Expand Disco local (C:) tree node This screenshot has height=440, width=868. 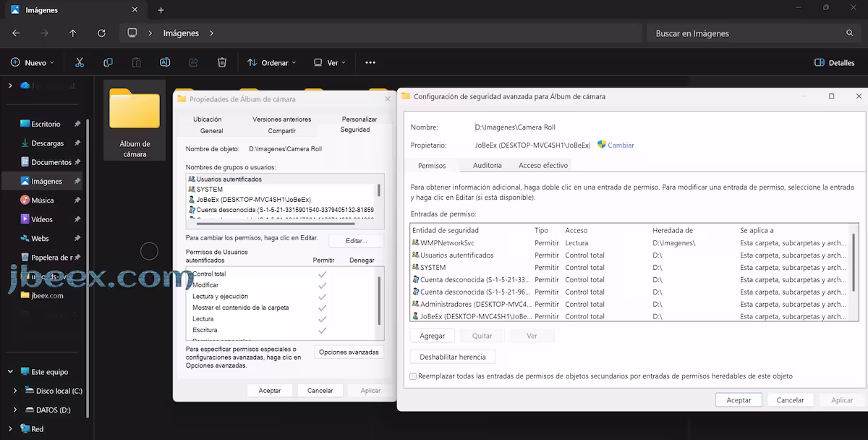[x=15, y=391]
